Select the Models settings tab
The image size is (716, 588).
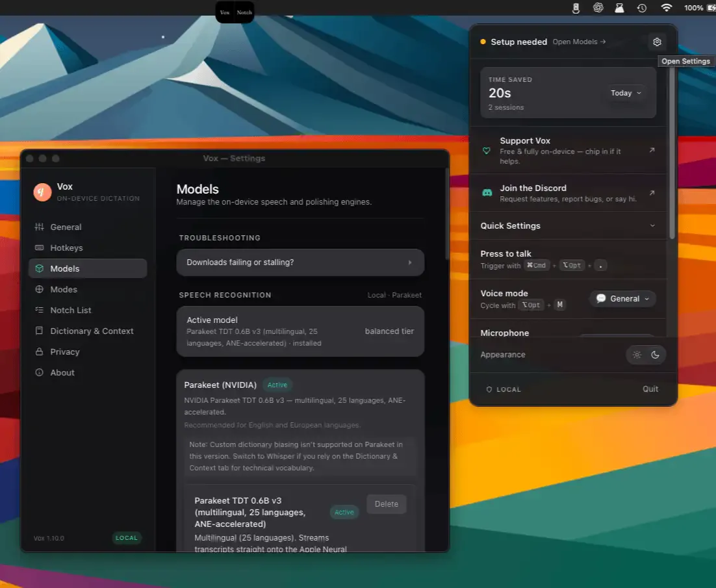[x=88, y=268]
